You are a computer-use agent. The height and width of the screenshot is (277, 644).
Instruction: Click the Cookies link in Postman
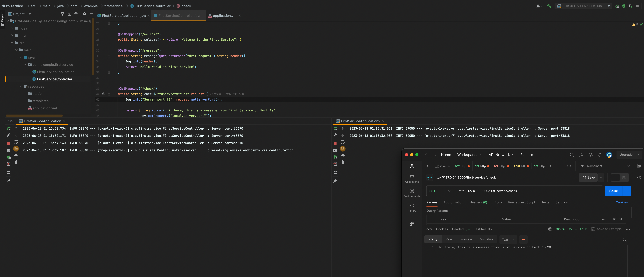tap(621, 202)
